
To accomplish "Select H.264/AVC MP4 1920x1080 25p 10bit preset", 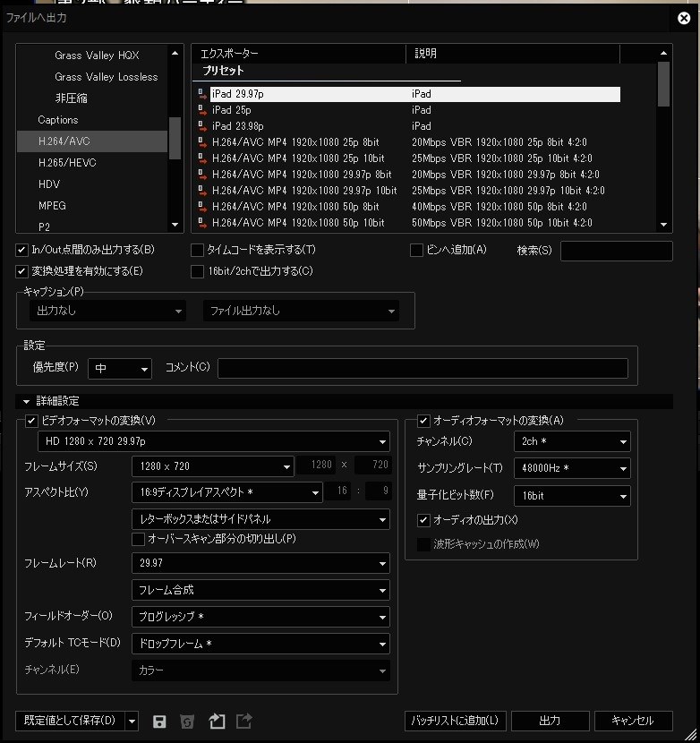I will 414,158.
